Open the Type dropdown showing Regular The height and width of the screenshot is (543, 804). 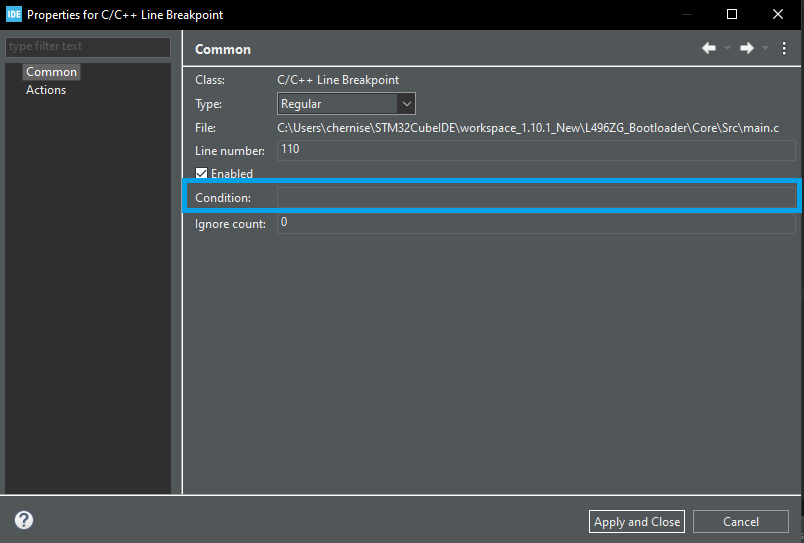click(346, 104)
